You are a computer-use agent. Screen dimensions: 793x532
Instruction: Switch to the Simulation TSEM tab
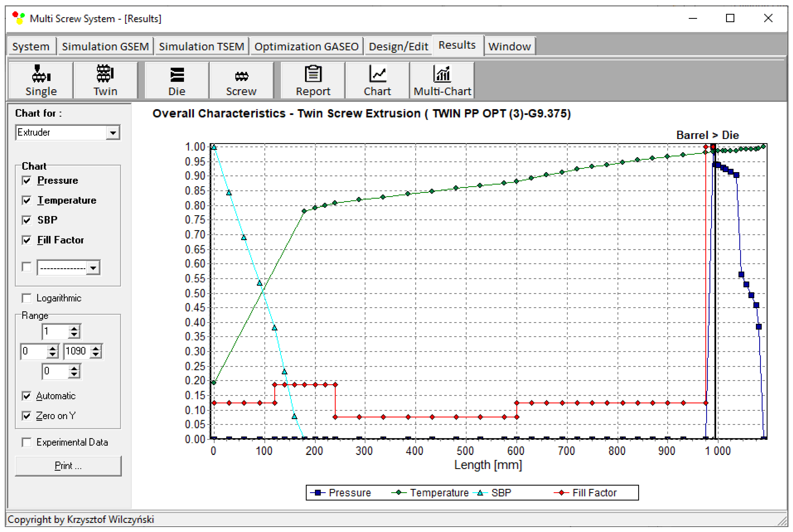pos(201,46)
